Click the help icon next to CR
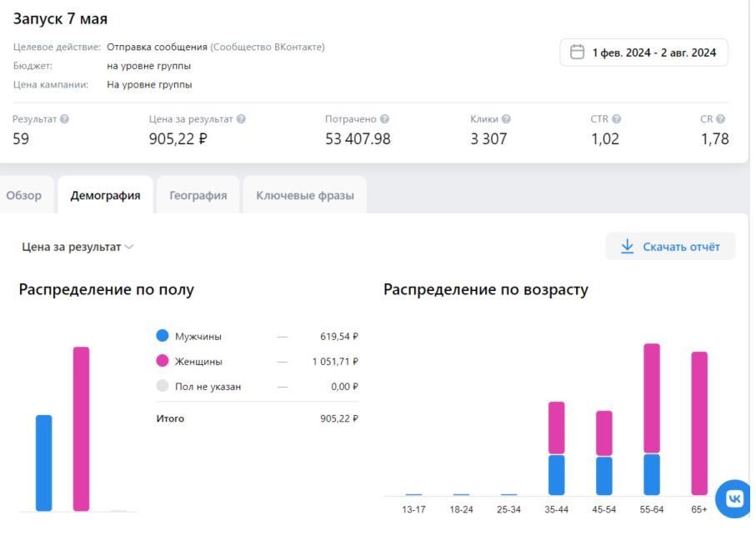This screenshot has height=535, width=756. coord(720,119)
